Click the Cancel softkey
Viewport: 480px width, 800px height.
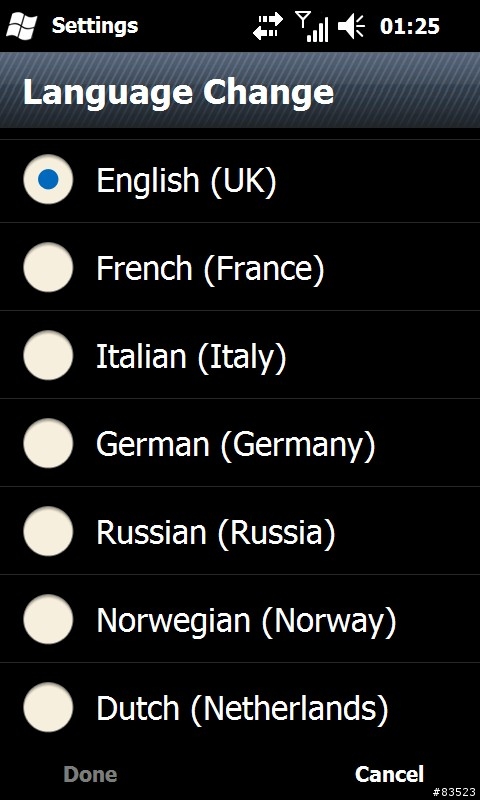click(389, 774)
